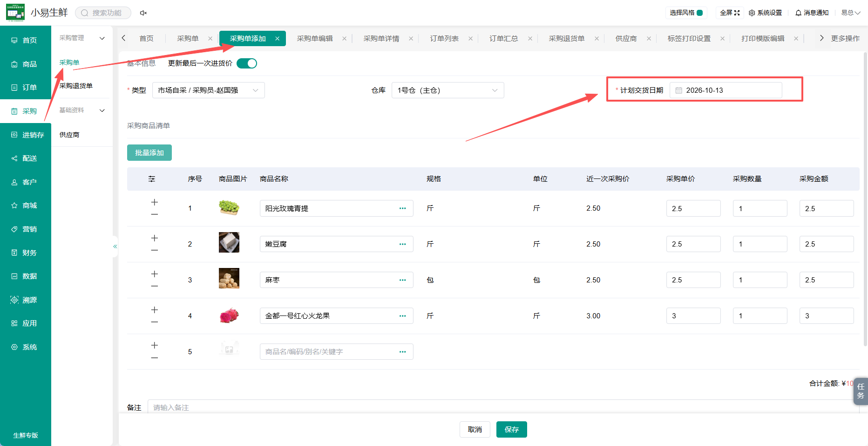Image resolution: width=868 pixels, height=446 pixels.
Task: Click the 批量添加 button
Action: pyautogui.click(x=149, y=153)
